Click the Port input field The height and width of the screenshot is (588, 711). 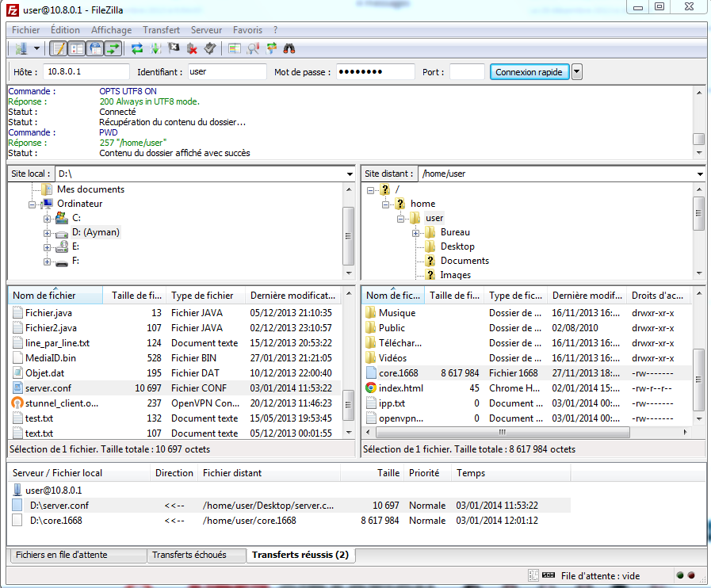point(466,72)
